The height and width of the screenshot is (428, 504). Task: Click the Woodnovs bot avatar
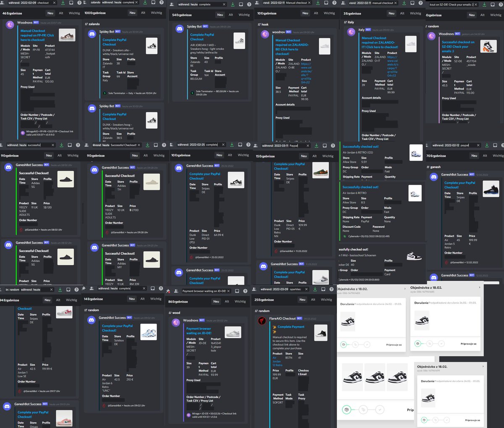tap(9, 25)
